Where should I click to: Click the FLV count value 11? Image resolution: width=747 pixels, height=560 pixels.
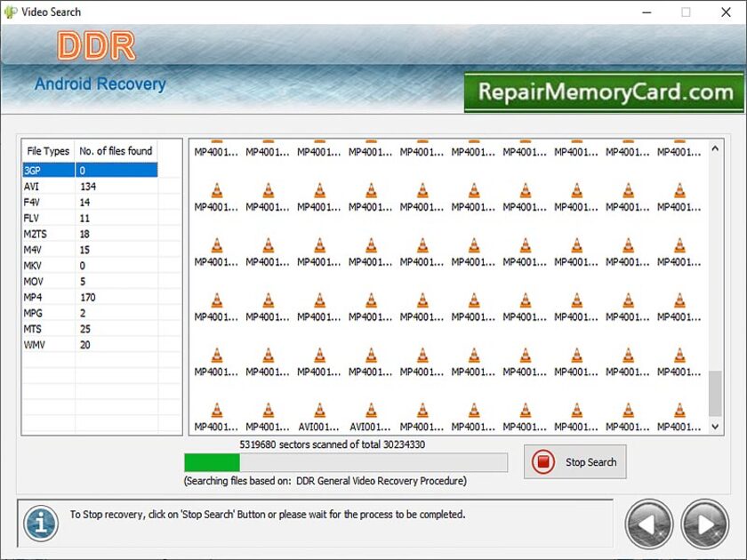coord(84,218)
